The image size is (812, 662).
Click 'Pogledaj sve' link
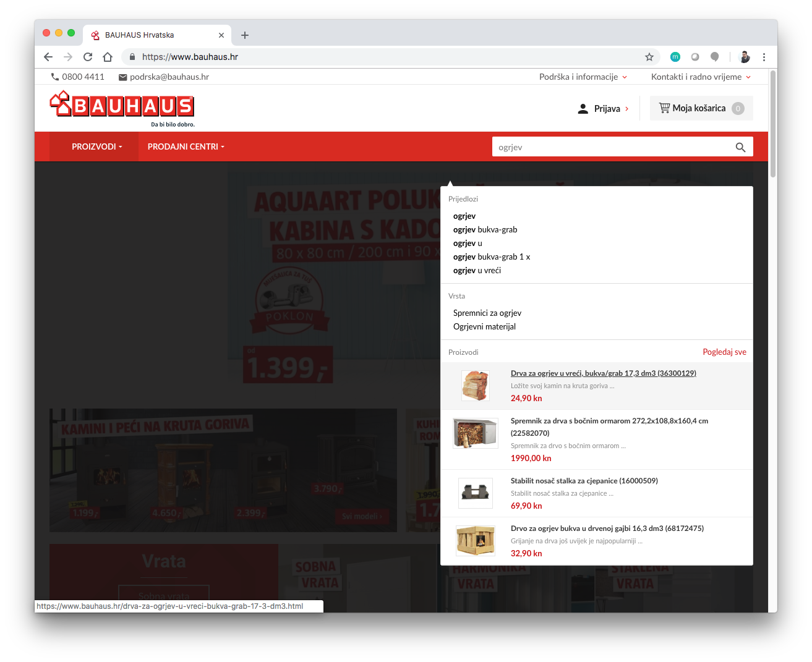click(x=724, y=352)
